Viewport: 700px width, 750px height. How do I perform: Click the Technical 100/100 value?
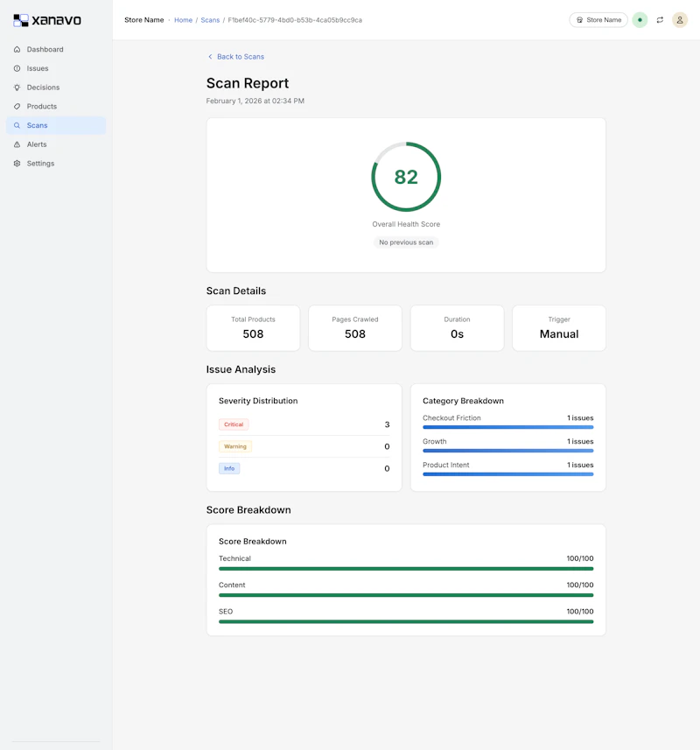coord(580,558)
